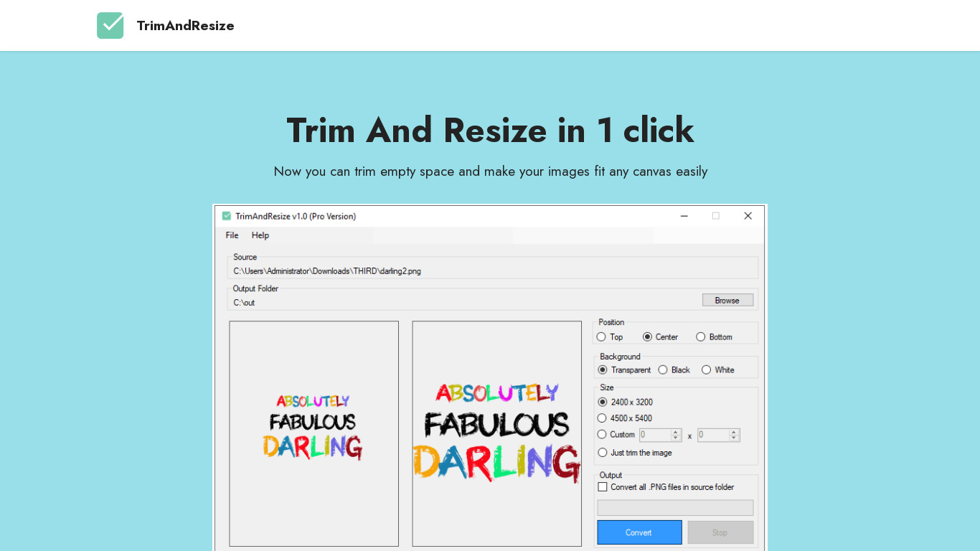Select the Custom size radio button
This screenshot has height=551, width=980.
(603, 435)
